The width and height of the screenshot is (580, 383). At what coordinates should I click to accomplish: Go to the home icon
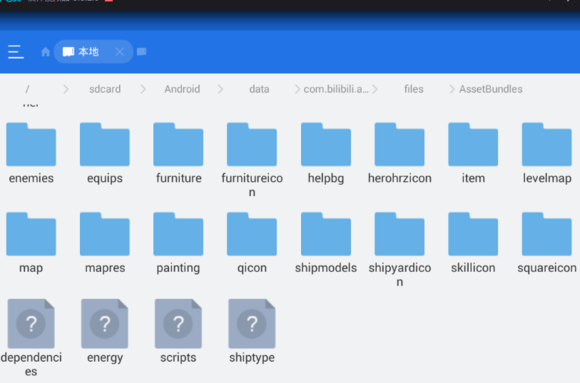pos(45,52)
